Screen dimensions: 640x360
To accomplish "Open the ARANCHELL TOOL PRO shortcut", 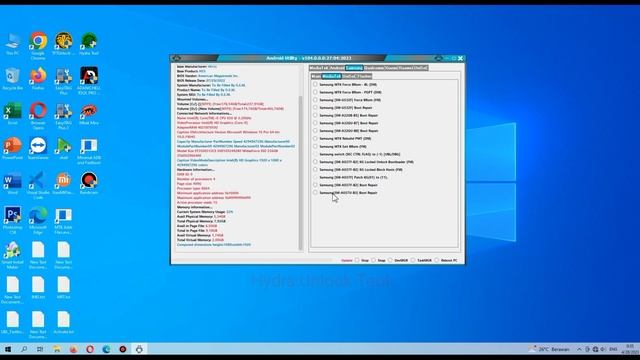I will point(89,80).
